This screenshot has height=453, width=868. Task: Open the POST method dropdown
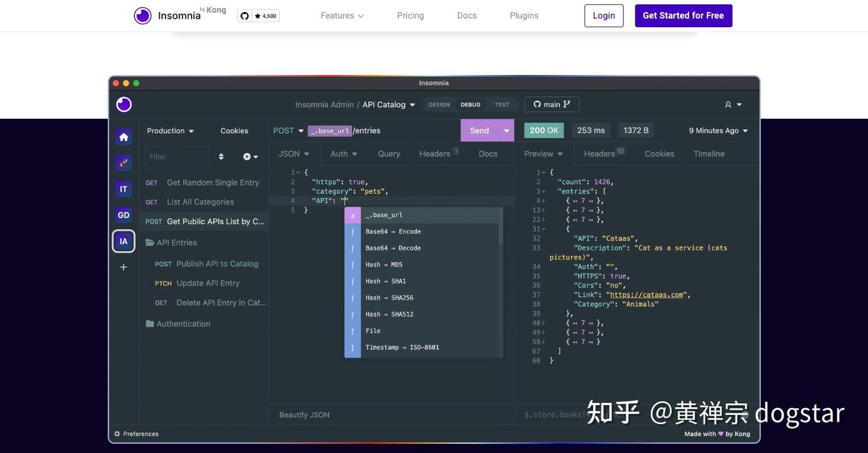click(x=289, y=130)
